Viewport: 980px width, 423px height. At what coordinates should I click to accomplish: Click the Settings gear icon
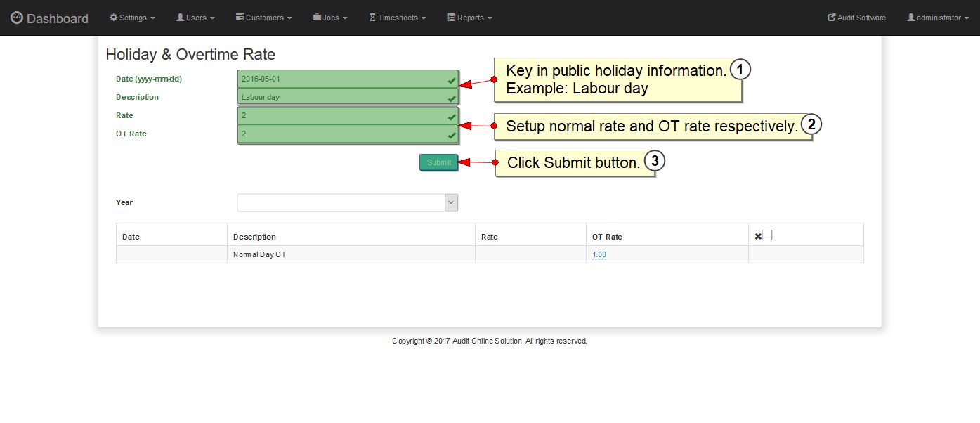[x=114, y=18]
